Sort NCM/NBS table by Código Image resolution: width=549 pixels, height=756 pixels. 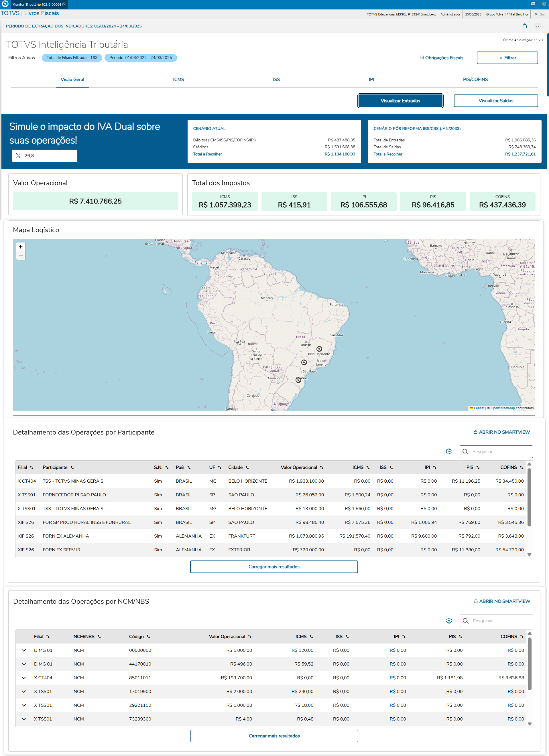tap(148, 637)
